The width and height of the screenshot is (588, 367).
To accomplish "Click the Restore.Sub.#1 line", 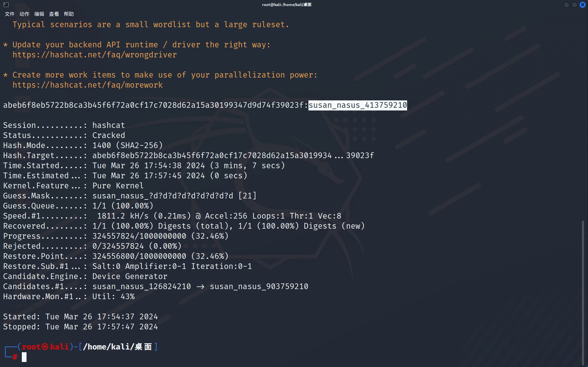I will [128, 266].
